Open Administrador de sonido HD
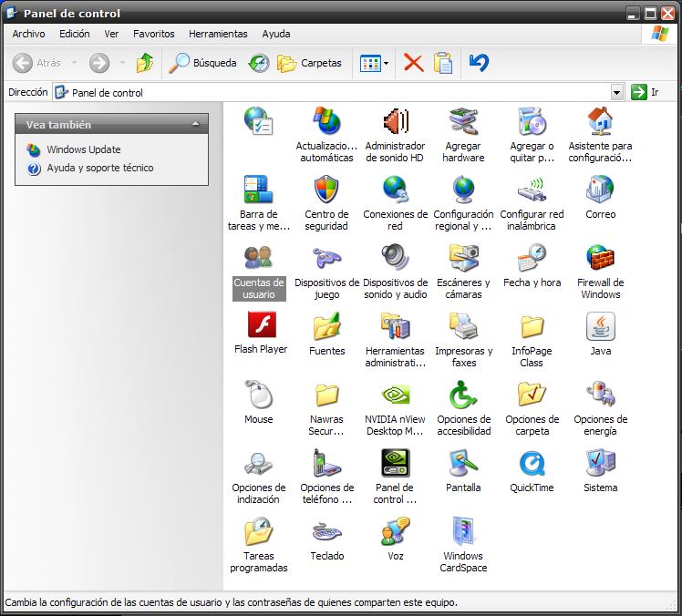 (x=395, y=121)
